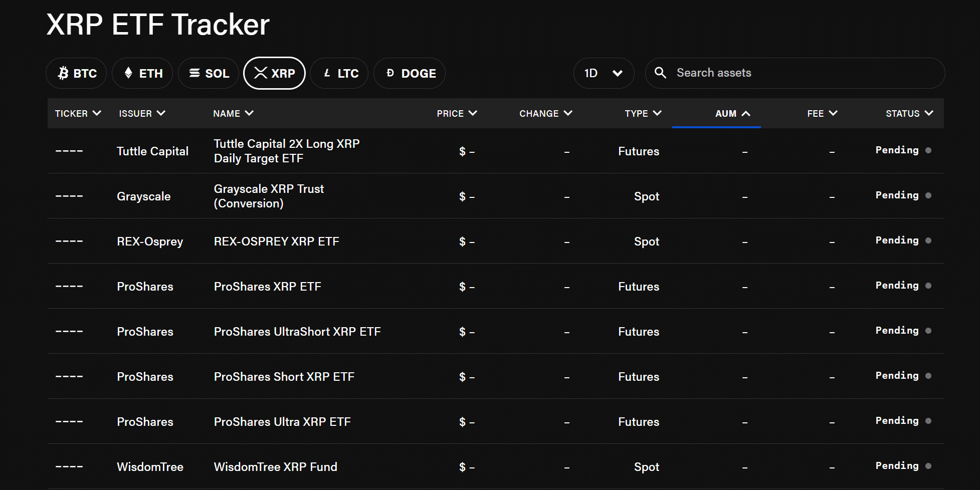Click the Grayscale issuer cell
This screenshot has width=980, height=490.
(x=143, y=196)
